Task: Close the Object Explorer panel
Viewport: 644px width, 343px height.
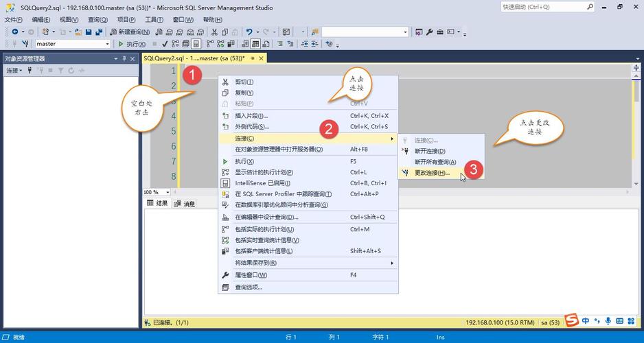Action: point(133,59)
